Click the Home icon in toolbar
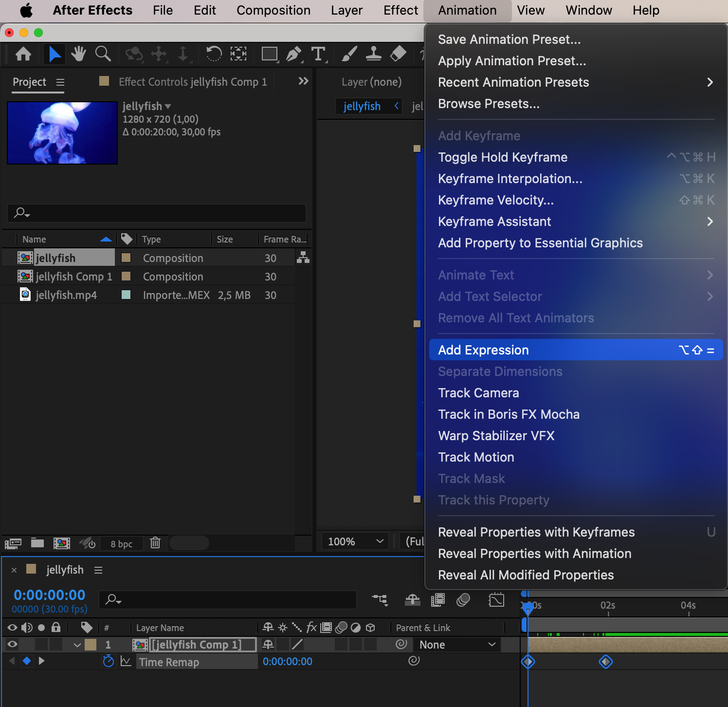Viewport: 728px width, 707px height. 23,54
